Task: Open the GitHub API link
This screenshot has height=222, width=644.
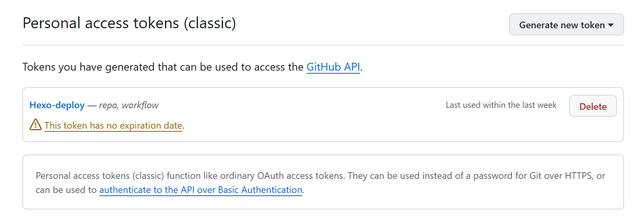Action: 333,67
